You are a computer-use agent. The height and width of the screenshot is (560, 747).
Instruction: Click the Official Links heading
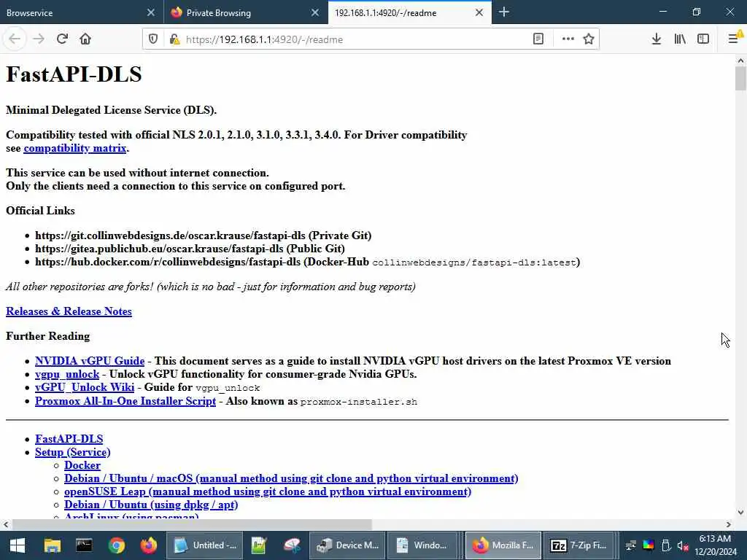(41, 211)
